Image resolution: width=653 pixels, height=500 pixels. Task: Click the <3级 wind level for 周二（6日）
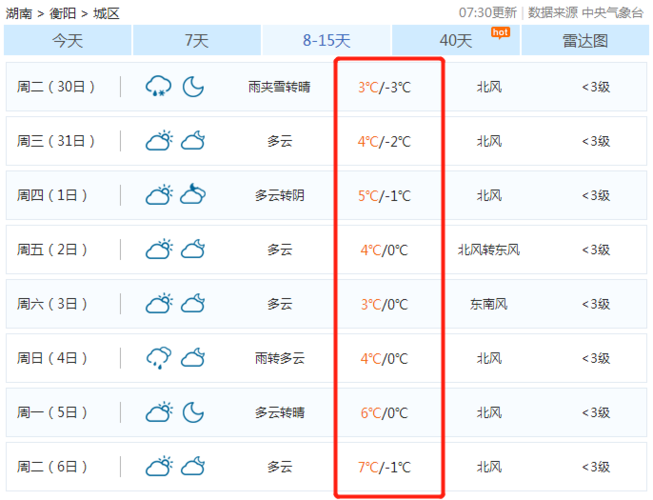tap(596, 466)
